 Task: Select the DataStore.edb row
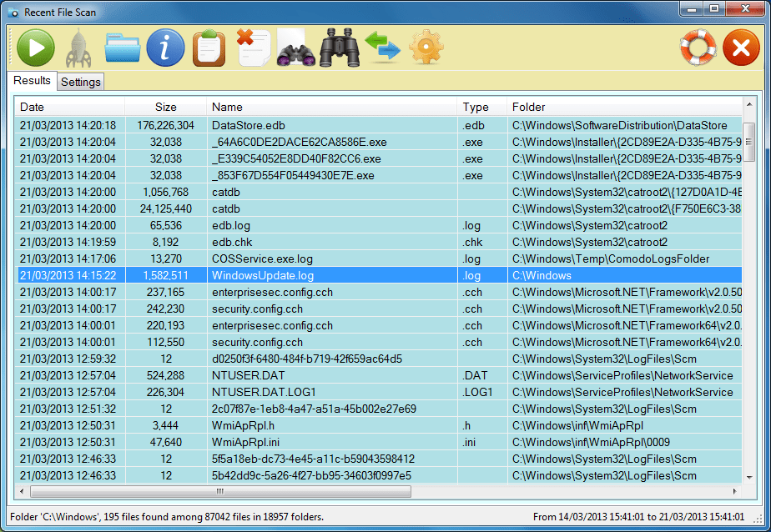point(250,125)
